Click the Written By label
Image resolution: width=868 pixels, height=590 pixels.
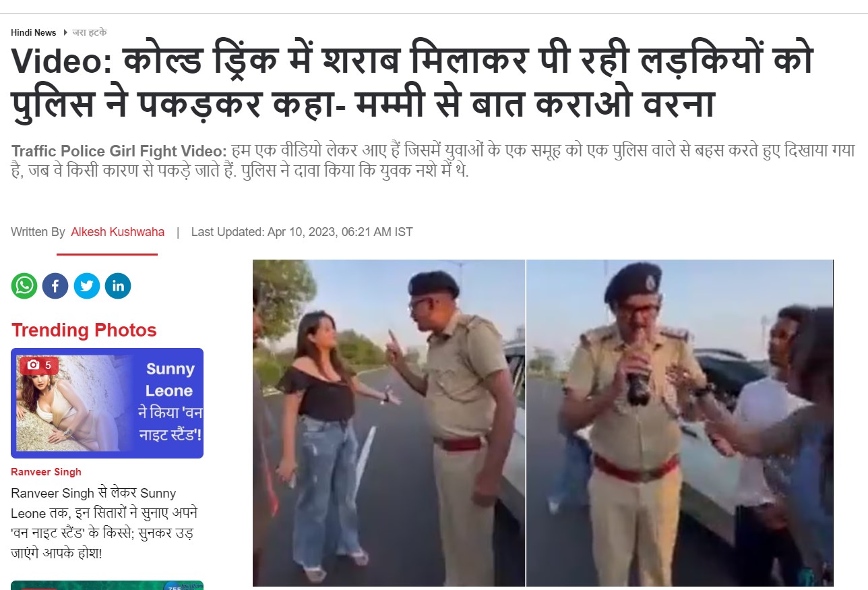38,232
